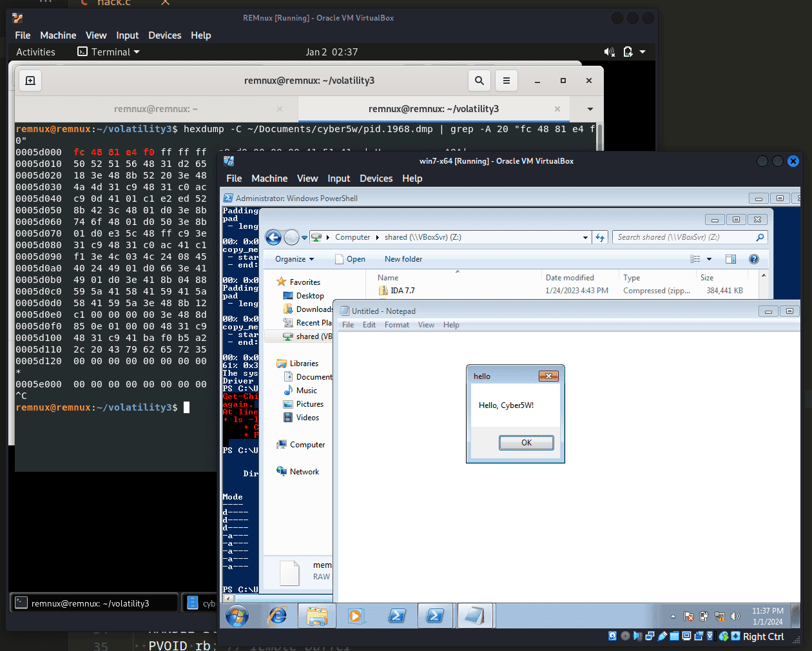Click the GNOME clock Jan 2 02:37

[x=331, y=52]
